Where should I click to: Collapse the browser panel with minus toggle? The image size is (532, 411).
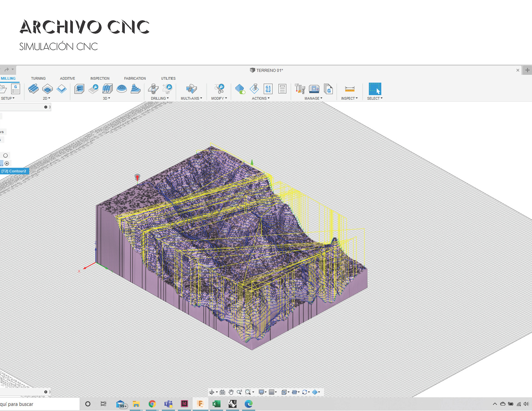[x=46, y=107]
